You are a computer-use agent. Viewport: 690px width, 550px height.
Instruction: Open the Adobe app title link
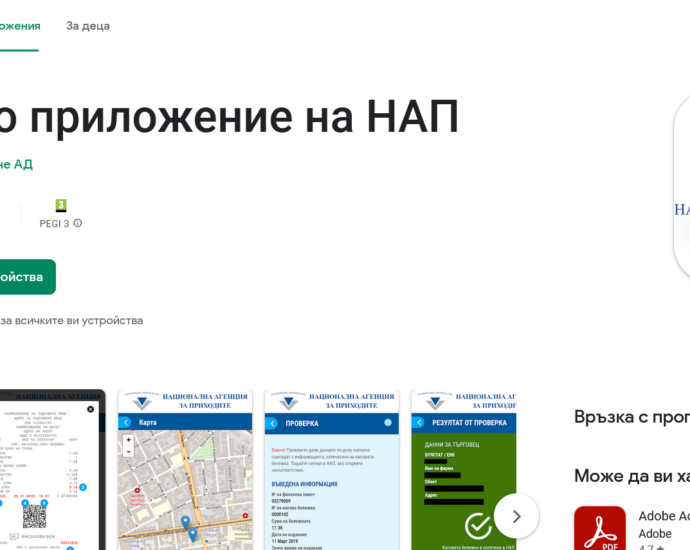(664, 516)
